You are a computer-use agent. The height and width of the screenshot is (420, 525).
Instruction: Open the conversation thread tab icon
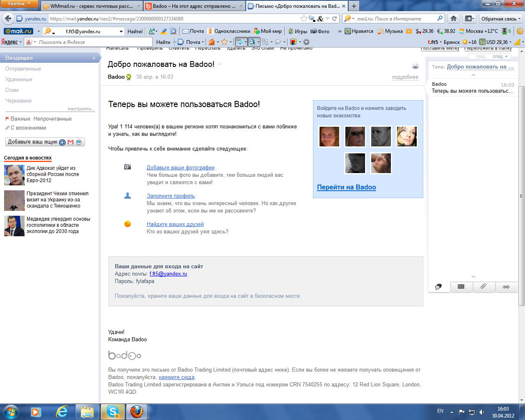[x=439, y=287]
